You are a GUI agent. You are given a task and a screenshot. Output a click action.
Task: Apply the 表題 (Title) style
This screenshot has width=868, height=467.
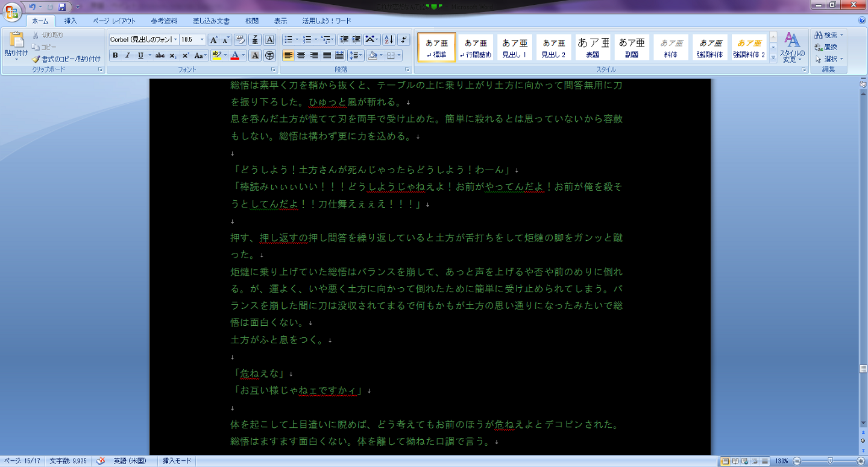(x=593, y=47)
